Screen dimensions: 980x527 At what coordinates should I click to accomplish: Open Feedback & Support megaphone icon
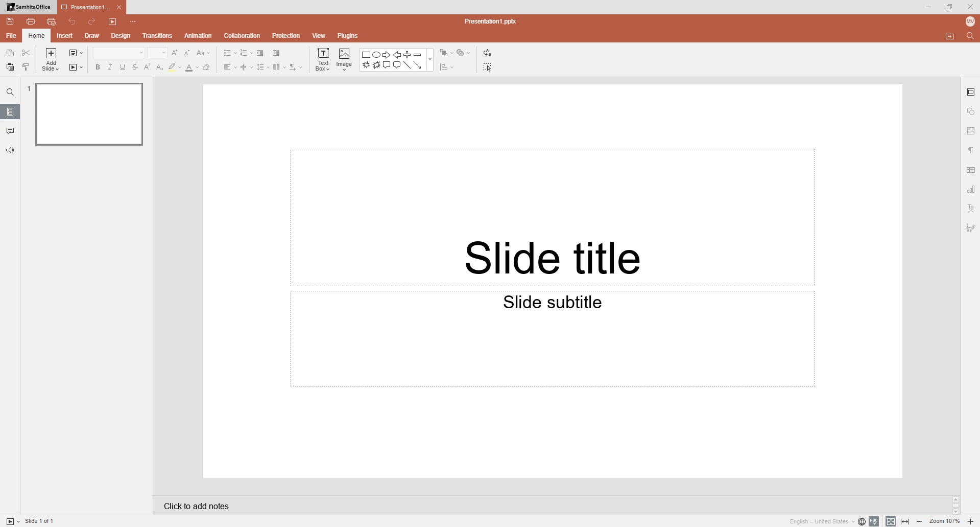coord(10,151)
